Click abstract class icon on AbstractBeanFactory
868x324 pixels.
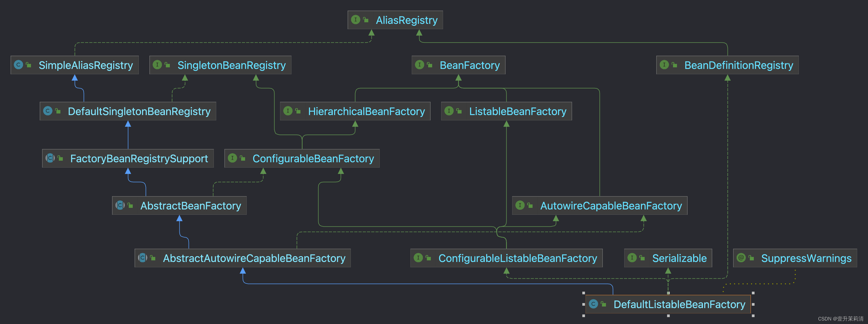click(120, 205)
